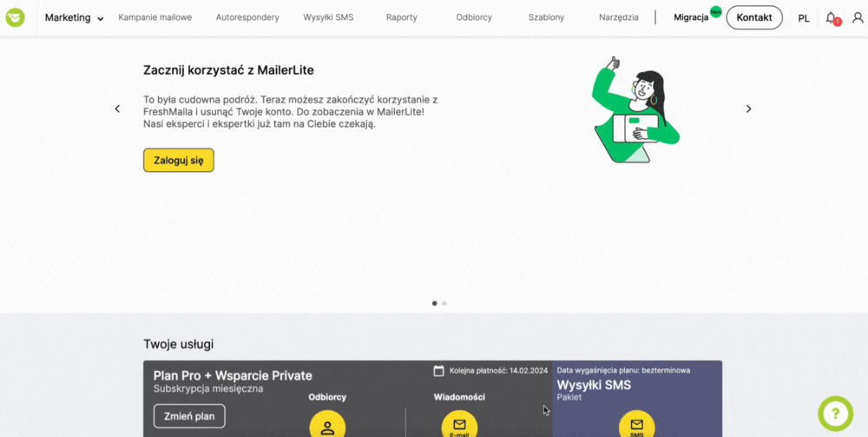
Task: Switch language with the PL selector
Action: coord(803,18)
